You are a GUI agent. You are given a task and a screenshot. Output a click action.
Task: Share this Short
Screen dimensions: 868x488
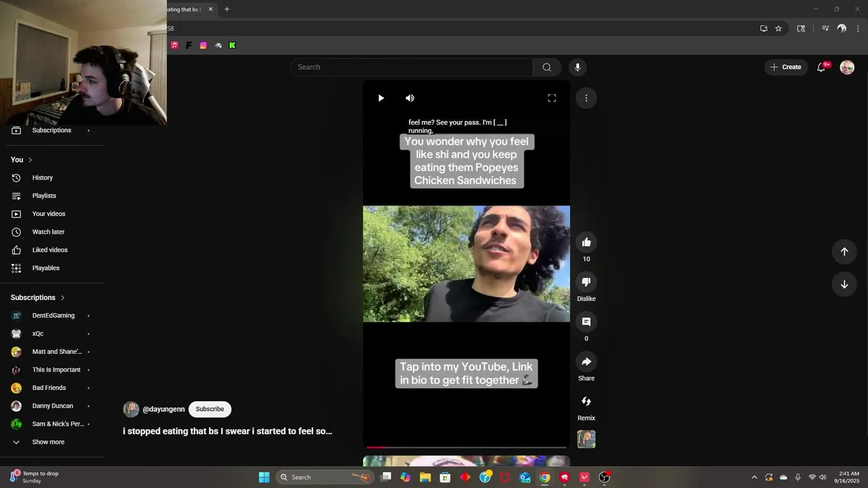tap(587, 362)
